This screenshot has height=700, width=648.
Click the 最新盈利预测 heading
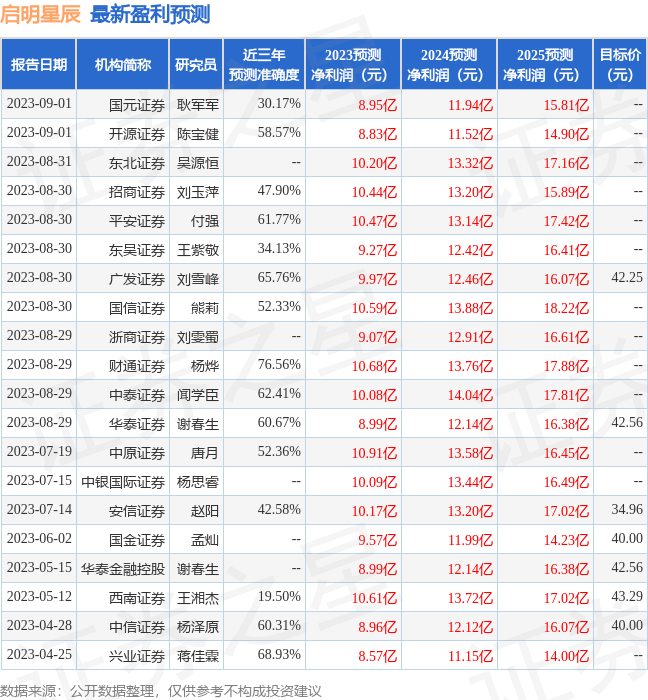[x=150, y=14]
